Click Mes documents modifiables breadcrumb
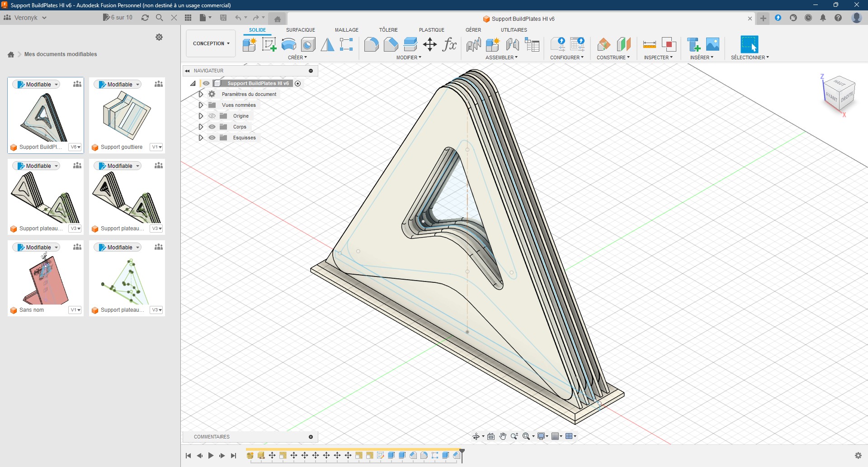 tap(61, 54)
